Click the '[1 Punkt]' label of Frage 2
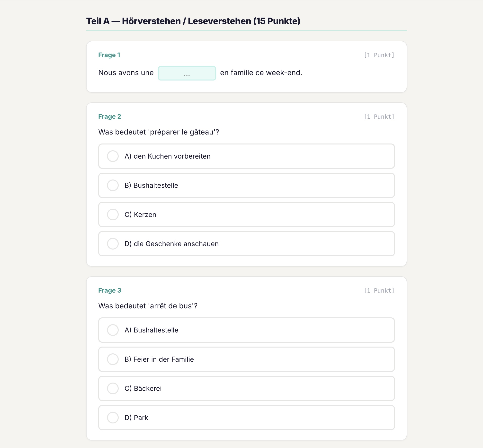This screenshot has height=448, width=483. (379, 117)
